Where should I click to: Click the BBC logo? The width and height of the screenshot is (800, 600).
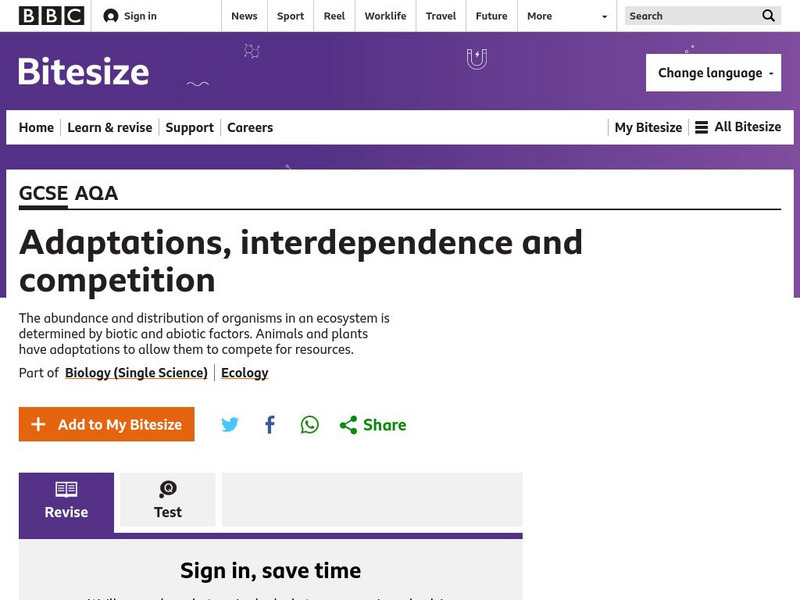pyautogui.click(x=51, y=16)
